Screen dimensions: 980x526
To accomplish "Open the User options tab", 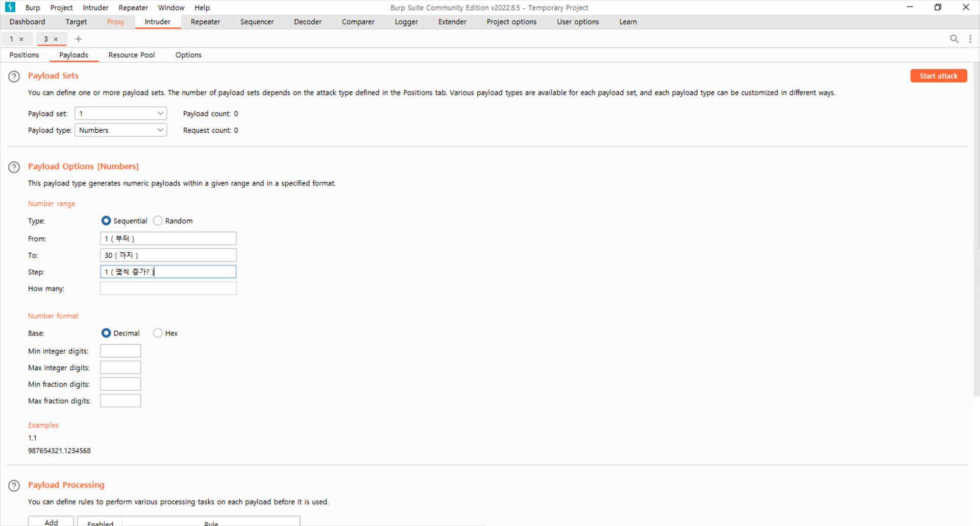I will (578, 22).
